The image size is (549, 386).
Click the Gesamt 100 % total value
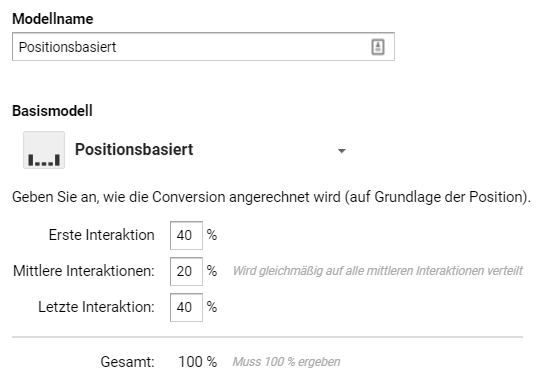point(198,362)
